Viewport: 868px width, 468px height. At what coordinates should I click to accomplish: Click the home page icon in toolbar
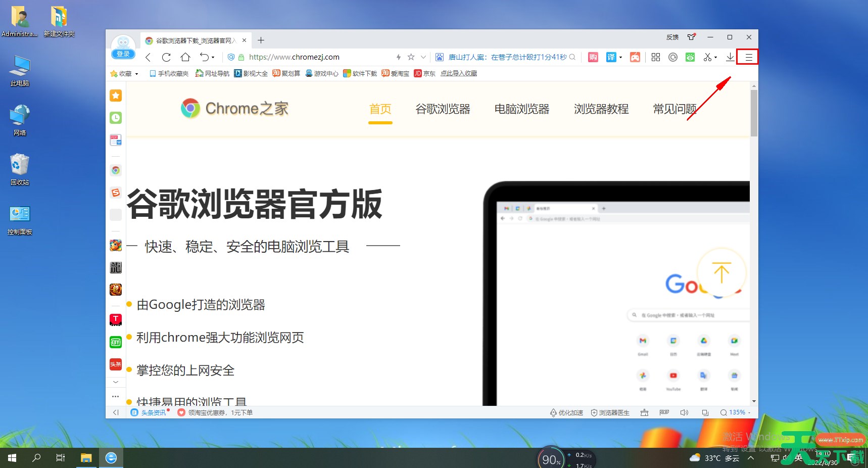[185, 57]
